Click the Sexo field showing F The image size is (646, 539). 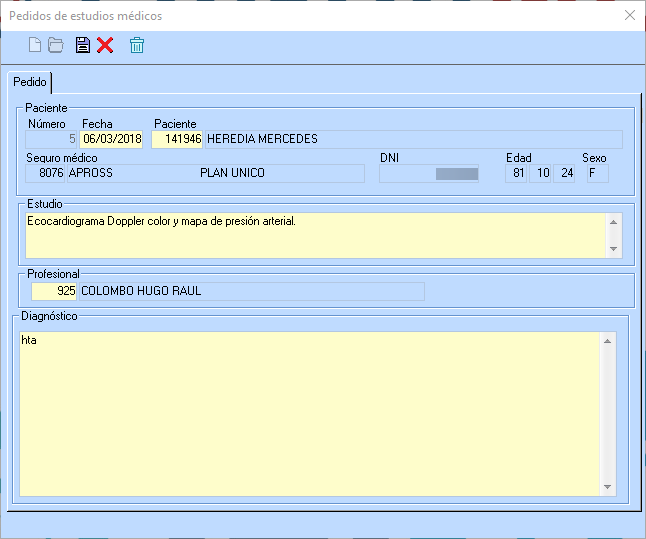(598, 173)
